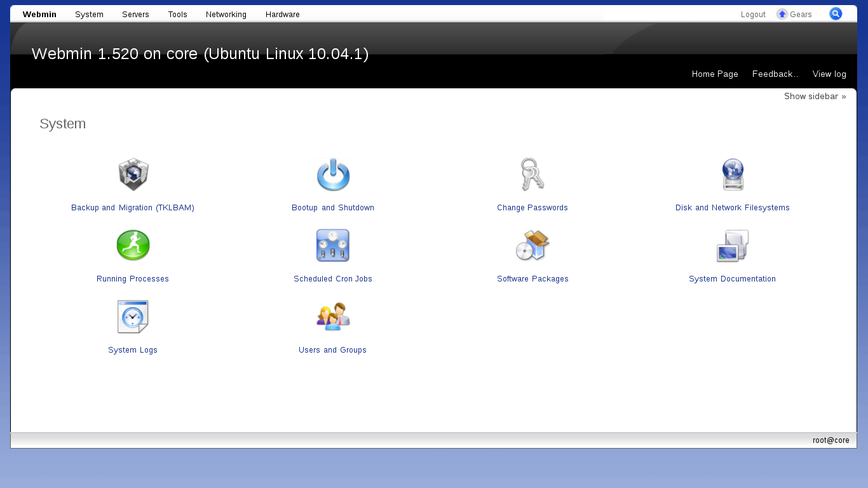Click the System page heading
The height and width of the screenshot is (488, 868).
pyautogui.click(x=62, y=124)
